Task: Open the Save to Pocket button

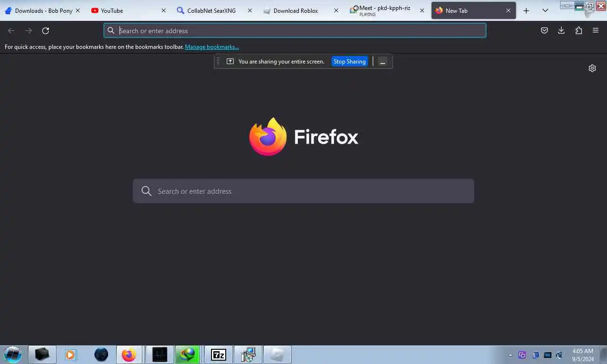Action: (544, 30)
